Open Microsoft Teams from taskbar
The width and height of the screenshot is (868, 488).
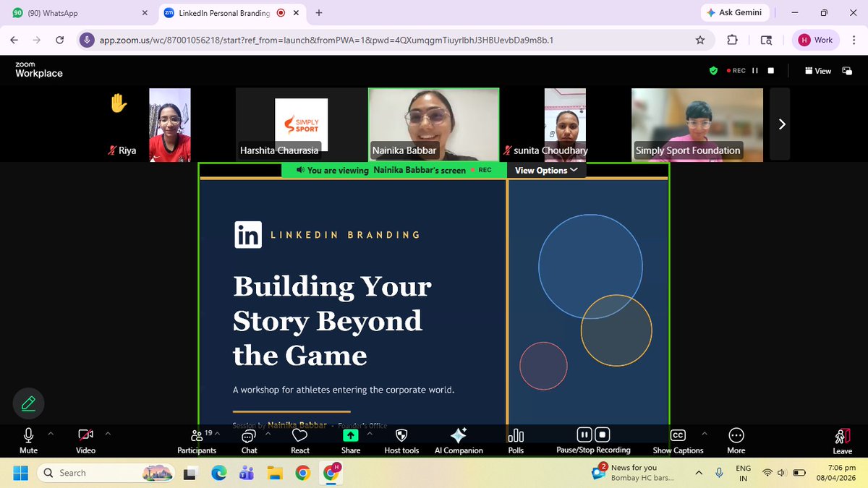(x=246, y=473)
